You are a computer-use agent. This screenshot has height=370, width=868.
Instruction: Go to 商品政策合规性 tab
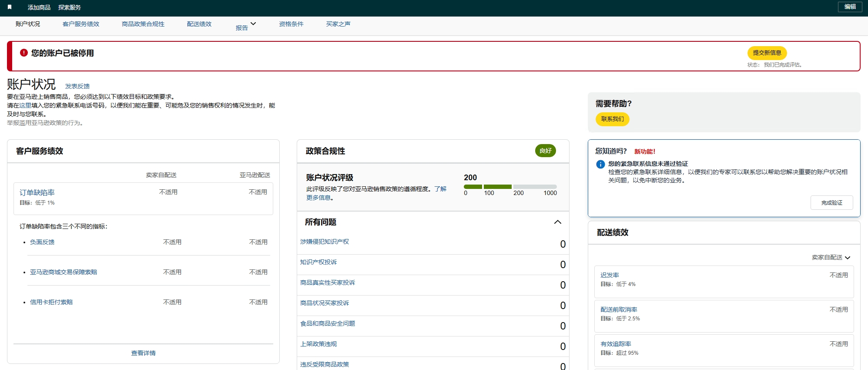pyautogui.click(x=143, y=24)
